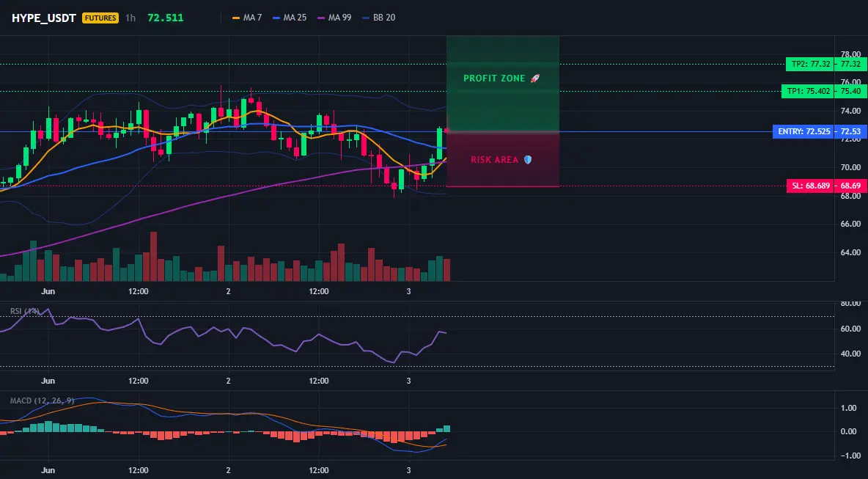Click the date label 3 on main chart axis
Viewport: 868px width, 479px height.
pos(408,291)
